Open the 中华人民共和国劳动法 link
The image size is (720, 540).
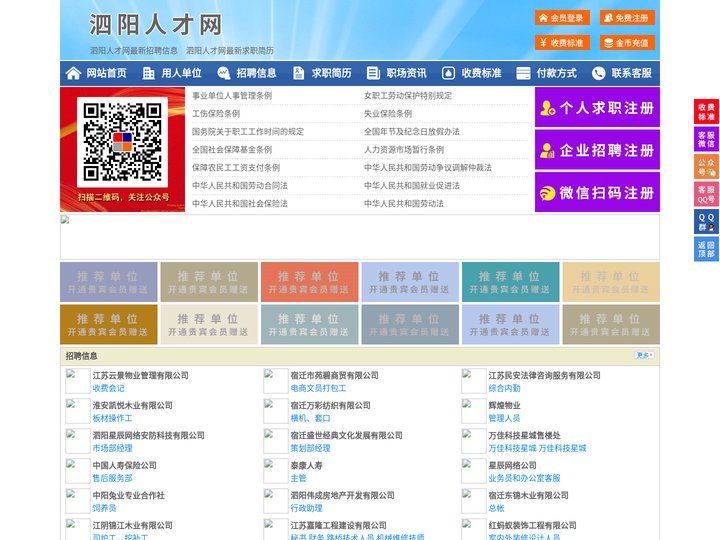[404, 203]
